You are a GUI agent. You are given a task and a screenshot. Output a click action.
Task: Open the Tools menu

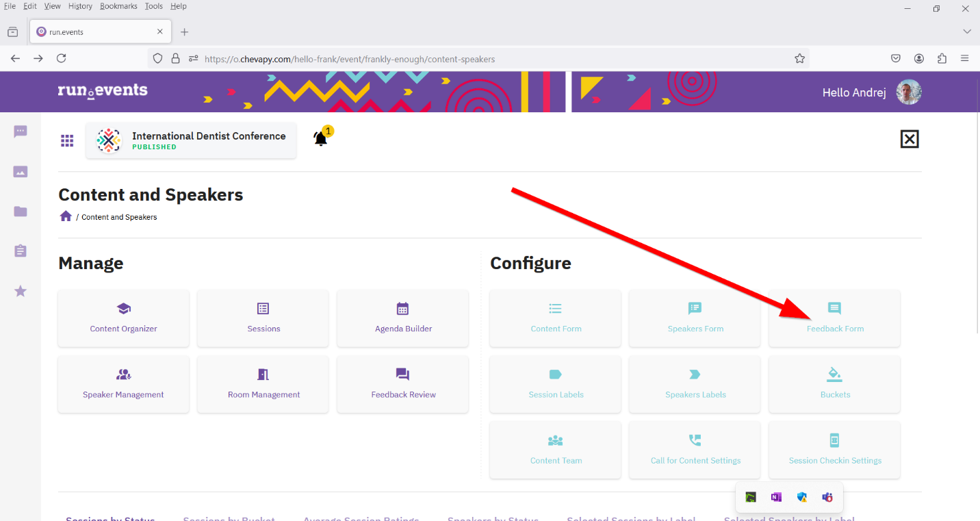(153, 6)
